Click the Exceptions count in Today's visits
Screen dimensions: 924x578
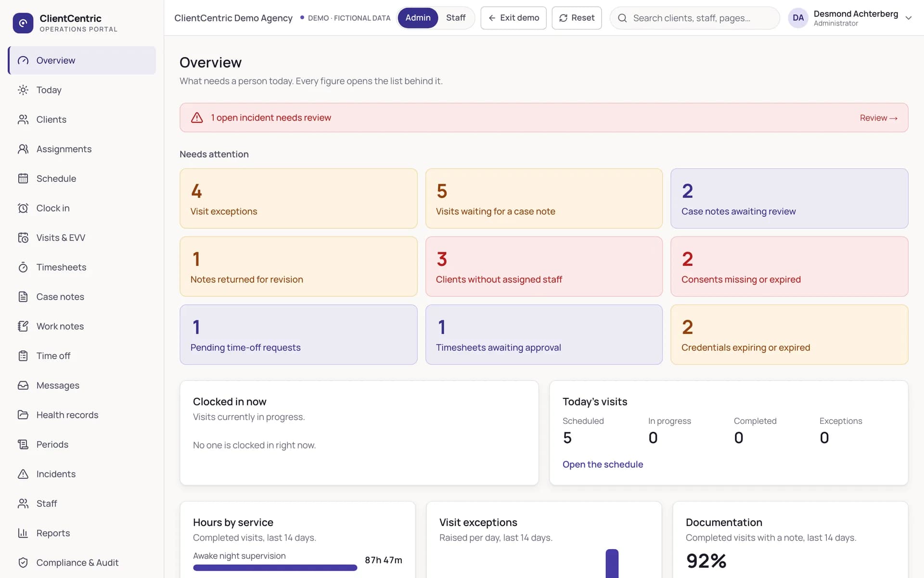(x=824, y=437)
